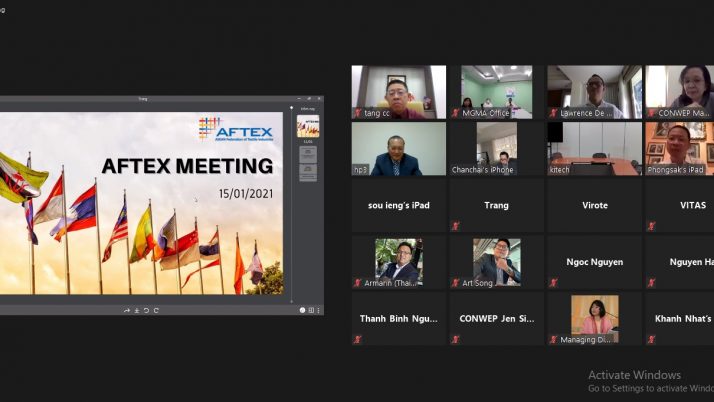Click muted mic icon on Art Song tile
This screenshot has width=714, height=402.
coord(455,283)
